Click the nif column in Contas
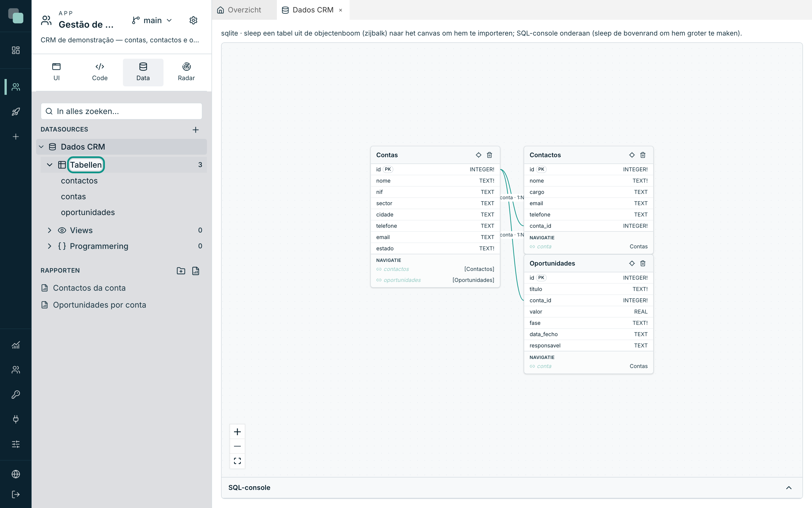Viewport: 812px width, 508px height. (435, 192)
